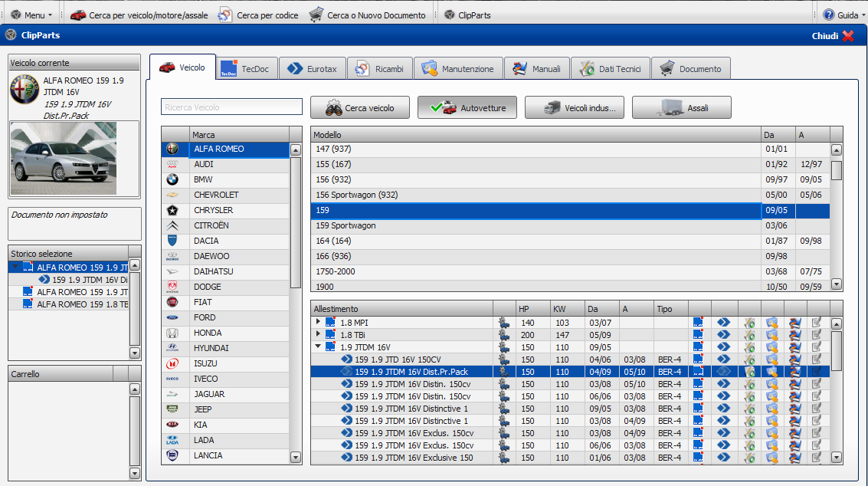Image resolution: width=868 pixels, height=486 pixels.
Task: Switch to the TecDoc tab
Action: tap(247, 69)
